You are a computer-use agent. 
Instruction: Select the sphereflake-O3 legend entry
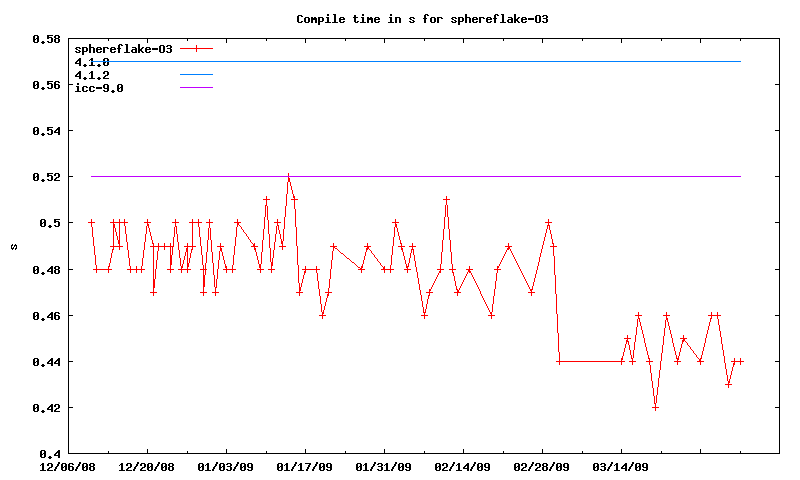pos(116,48)
